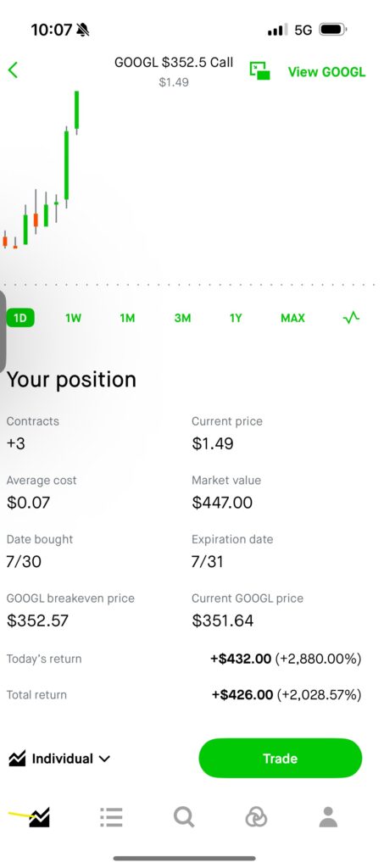Tap the Total return row value
This screenshot has width=384, height=868.
(286, 694)
